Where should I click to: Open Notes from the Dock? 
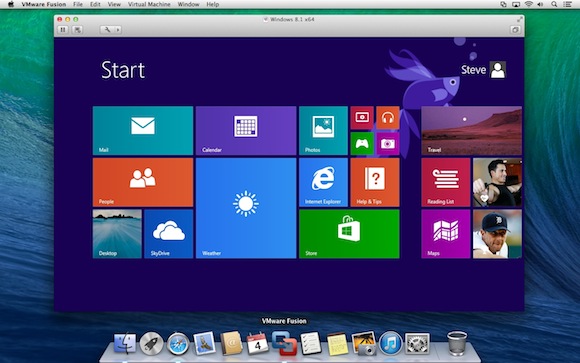(337, 343)
